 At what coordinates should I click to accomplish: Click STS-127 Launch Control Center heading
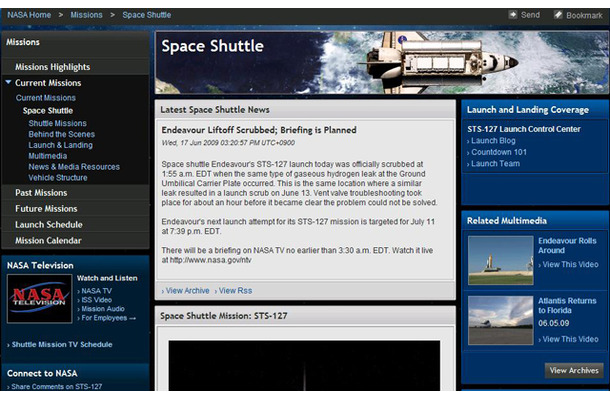click(524, 129)
